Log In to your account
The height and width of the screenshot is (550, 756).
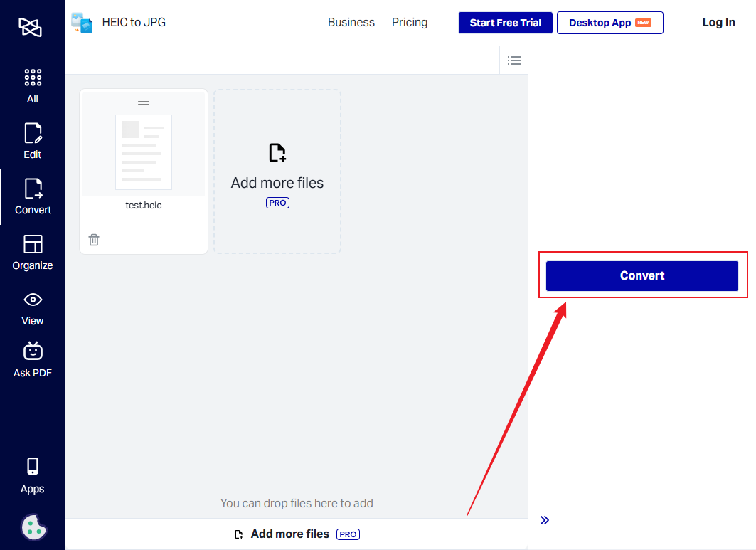click(x=718, y=22)
